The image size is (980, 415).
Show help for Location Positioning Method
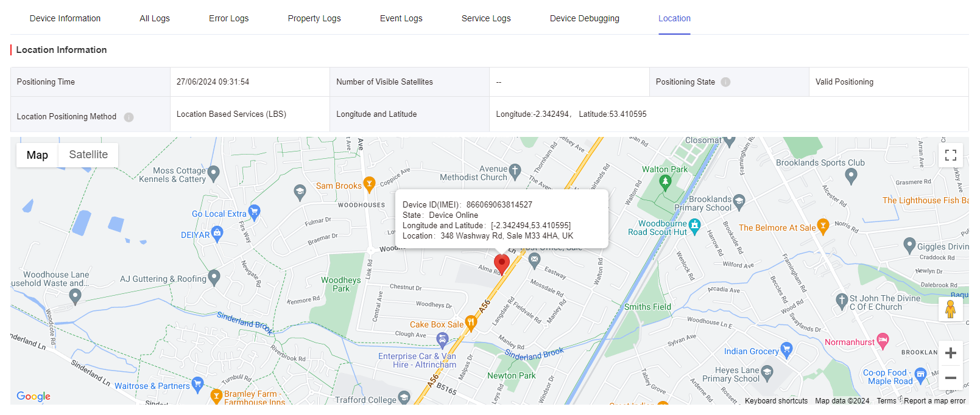pyautogui.click(x=129, y=117)
